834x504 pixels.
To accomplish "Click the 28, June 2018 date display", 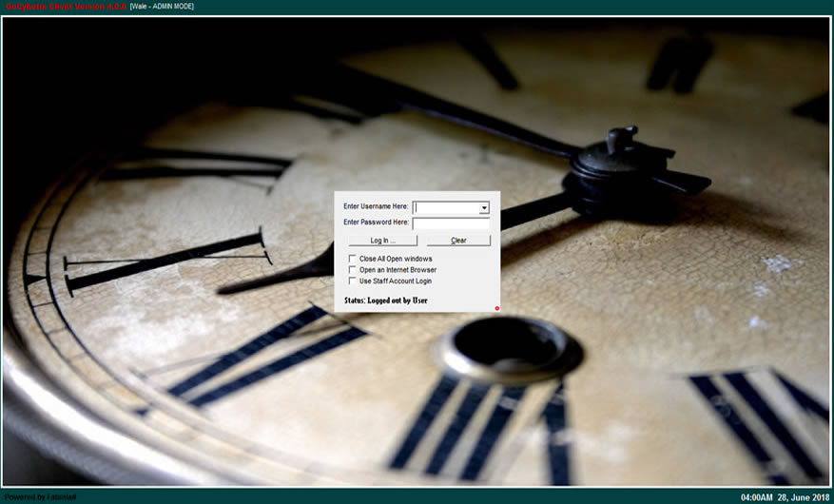I will tap(803, 497).
